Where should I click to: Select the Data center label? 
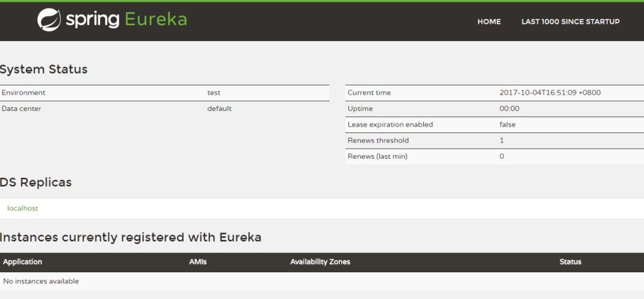[x=21, y=109]
